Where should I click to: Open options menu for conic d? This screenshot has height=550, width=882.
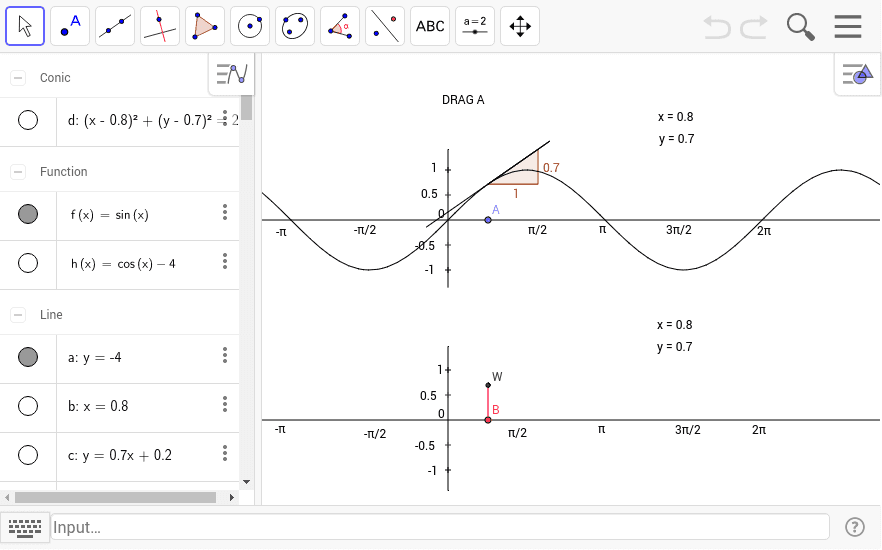[x=225, y=119]
